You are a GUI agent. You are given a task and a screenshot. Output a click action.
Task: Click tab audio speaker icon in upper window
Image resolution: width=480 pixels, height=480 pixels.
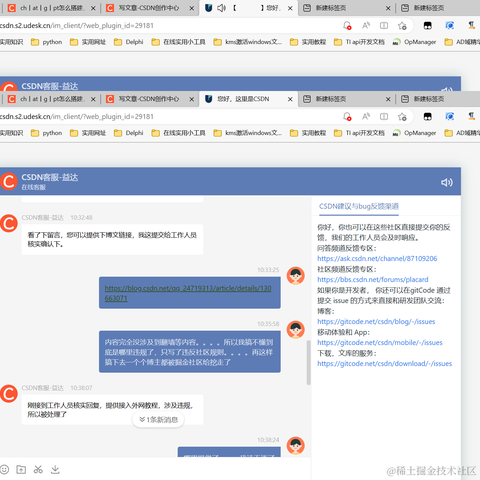click(x=221, y=8)
